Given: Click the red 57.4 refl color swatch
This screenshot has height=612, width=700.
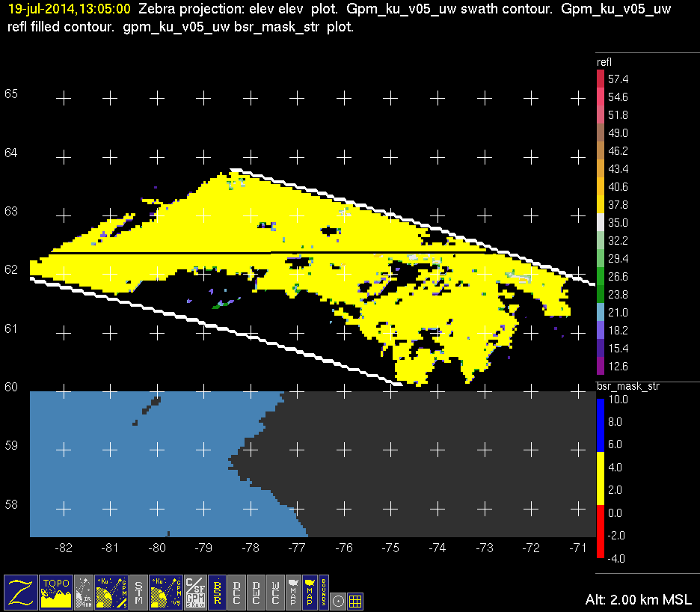Looking at the screenshot, I should tap(600, 79).
